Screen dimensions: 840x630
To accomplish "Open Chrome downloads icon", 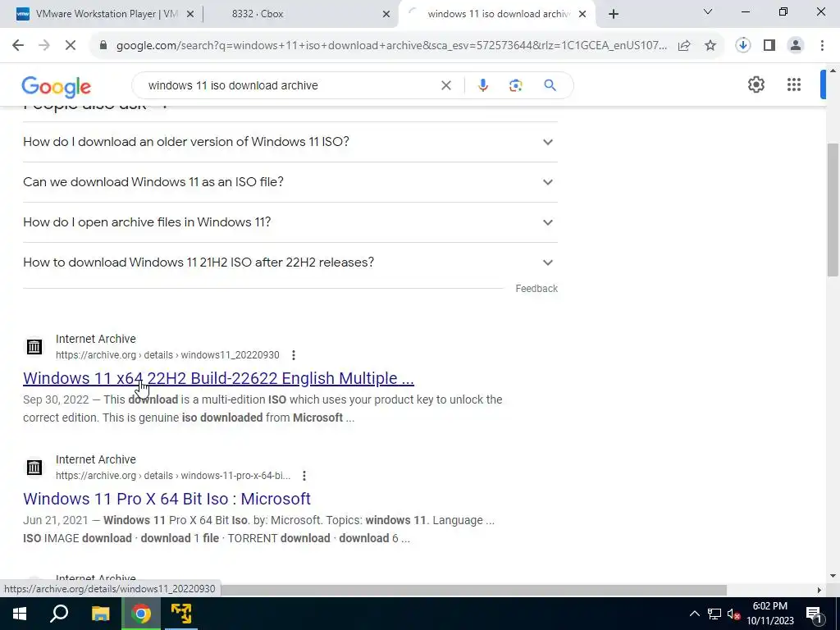I will coord(742,46).
